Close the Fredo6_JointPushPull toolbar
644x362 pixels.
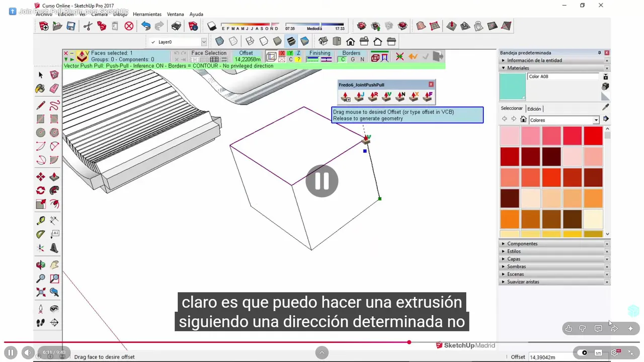click(x=431, y=84)
